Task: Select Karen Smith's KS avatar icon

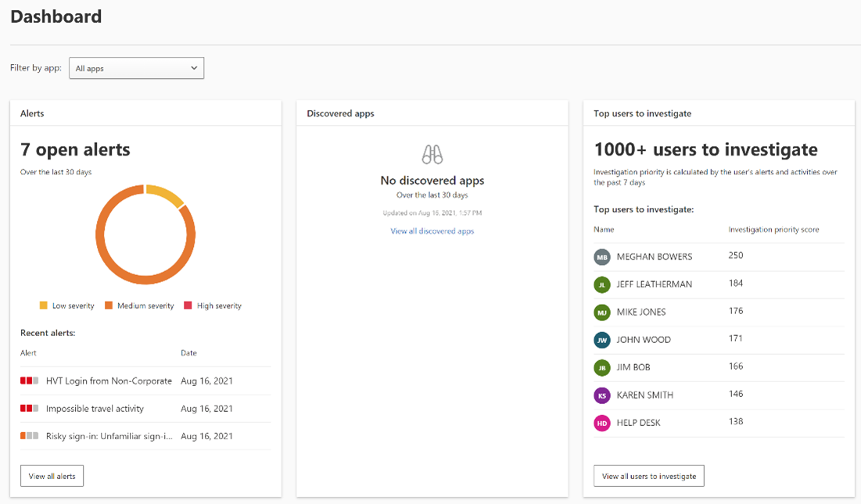Action: pyautogui.click(x=601, y=395)
